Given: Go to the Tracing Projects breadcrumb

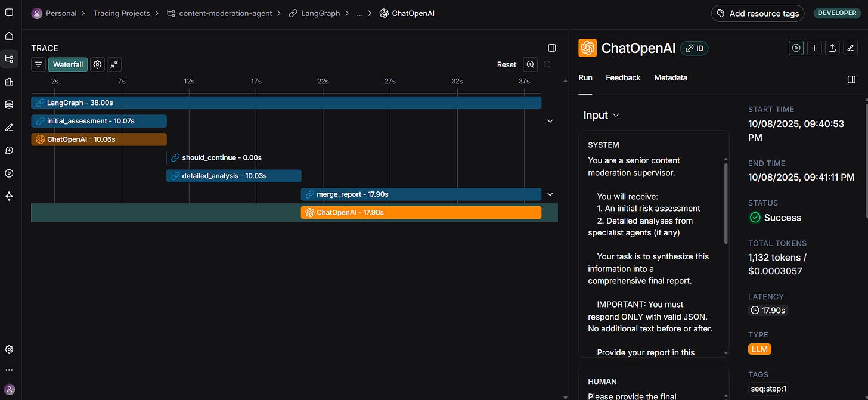Looking at the screenshot, I should click(x=121, y=13).
